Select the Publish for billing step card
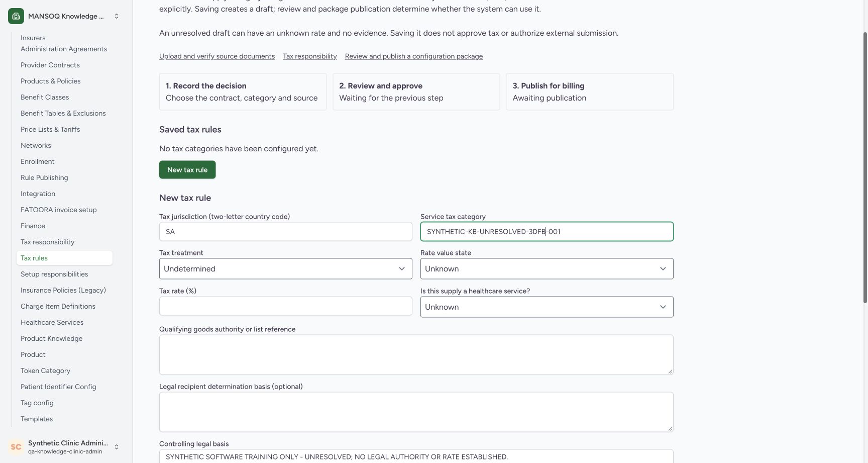Image resolution: width=868 pixels, height=463 pixels. tap(589, 92)
